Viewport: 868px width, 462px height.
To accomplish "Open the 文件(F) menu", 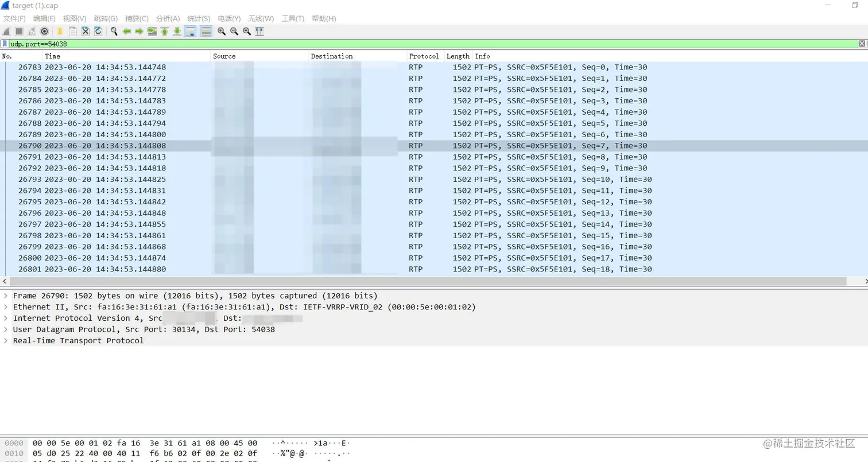I will (x=14, y=19).
